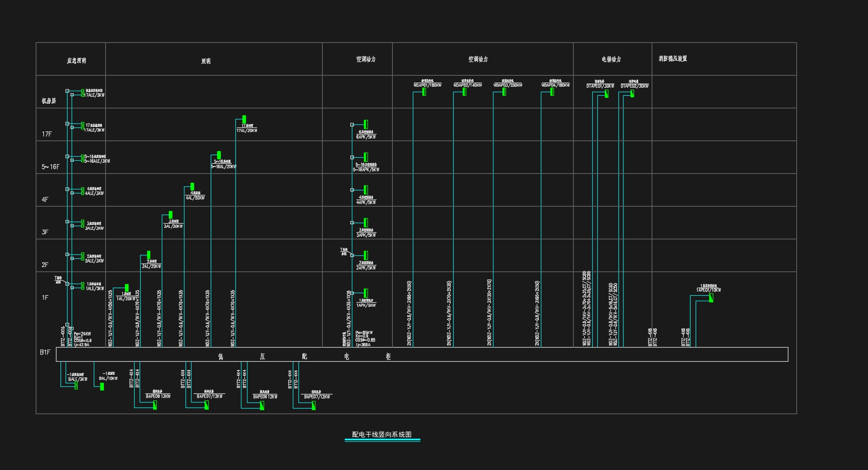Select the 5~16APK/5KW label text
This screenshot has height=470, width=868.
pyautogui.click(x=366, y=170)
